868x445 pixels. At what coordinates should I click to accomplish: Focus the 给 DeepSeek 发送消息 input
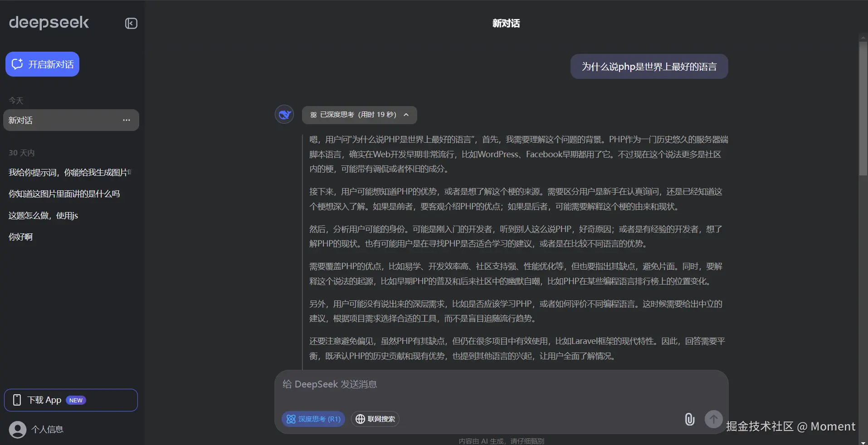pyautogui.click(x=501, y=385)
